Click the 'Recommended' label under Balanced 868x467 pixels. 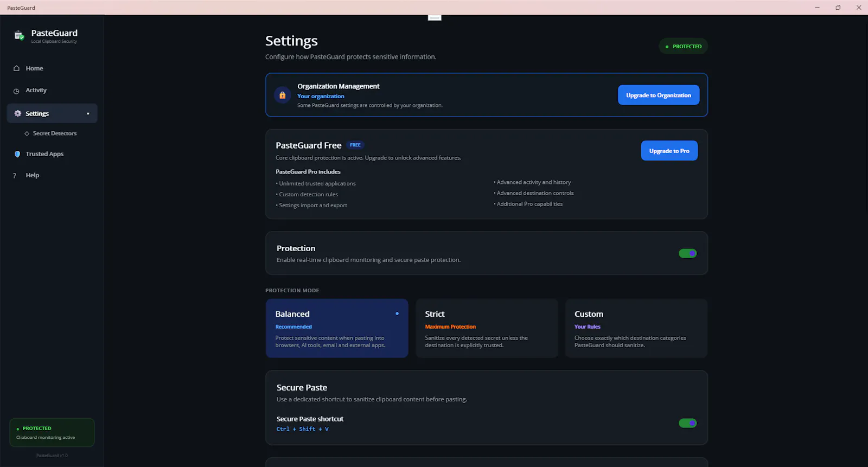[x=293, y=327]
